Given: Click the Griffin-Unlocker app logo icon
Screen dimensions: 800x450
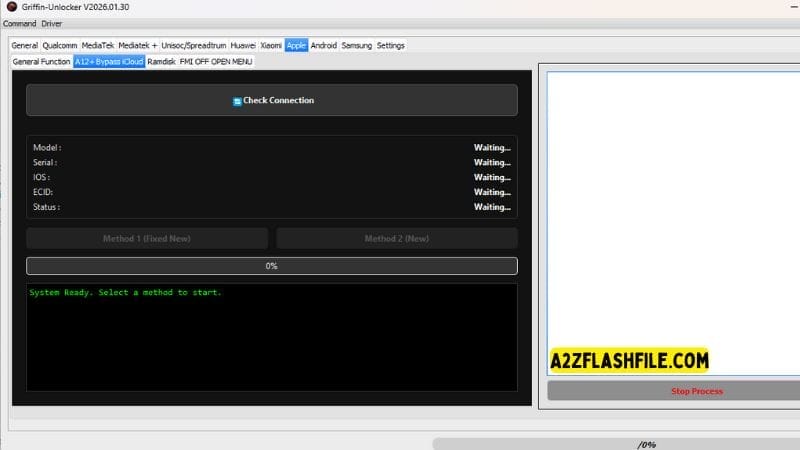Looking at the screenshot, I should pos(12,7).
